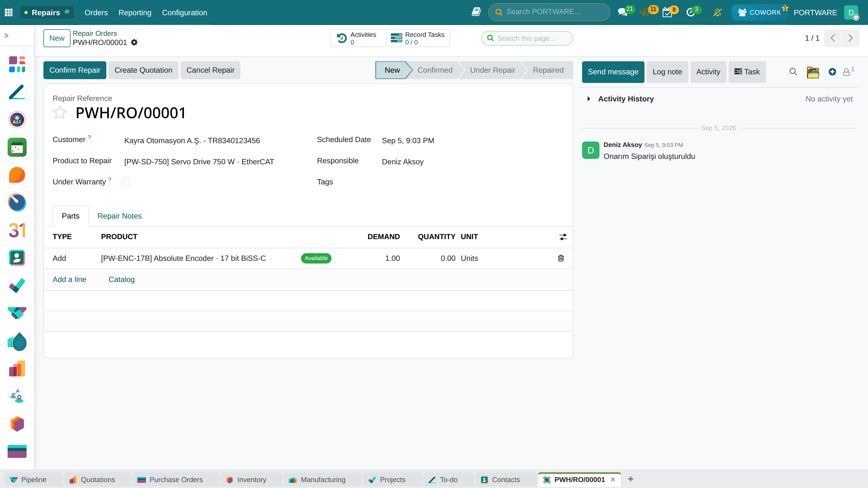The height and width of the screenshot is (488, 868).
Task: Search chatter messages magnifier icon
Action: pyautogui.click(x=793, y=72)
